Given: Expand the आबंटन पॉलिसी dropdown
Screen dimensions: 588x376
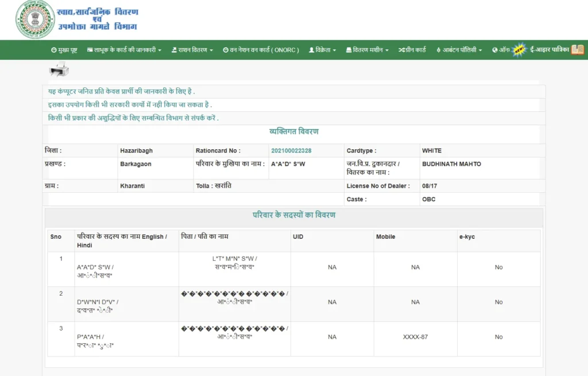Looking at the screenshot, I should pos(459,50).
